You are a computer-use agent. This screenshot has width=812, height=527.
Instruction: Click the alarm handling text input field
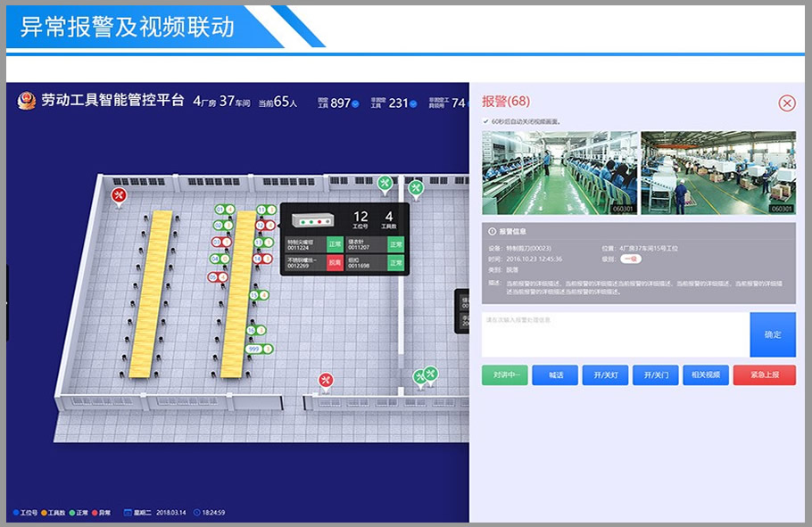(615, 334)
